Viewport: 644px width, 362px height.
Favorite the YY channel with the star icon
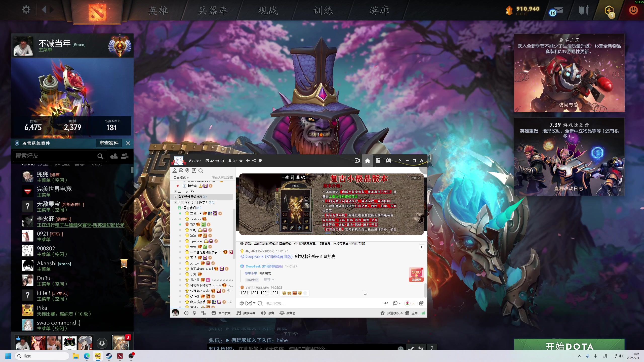point(241,161)
